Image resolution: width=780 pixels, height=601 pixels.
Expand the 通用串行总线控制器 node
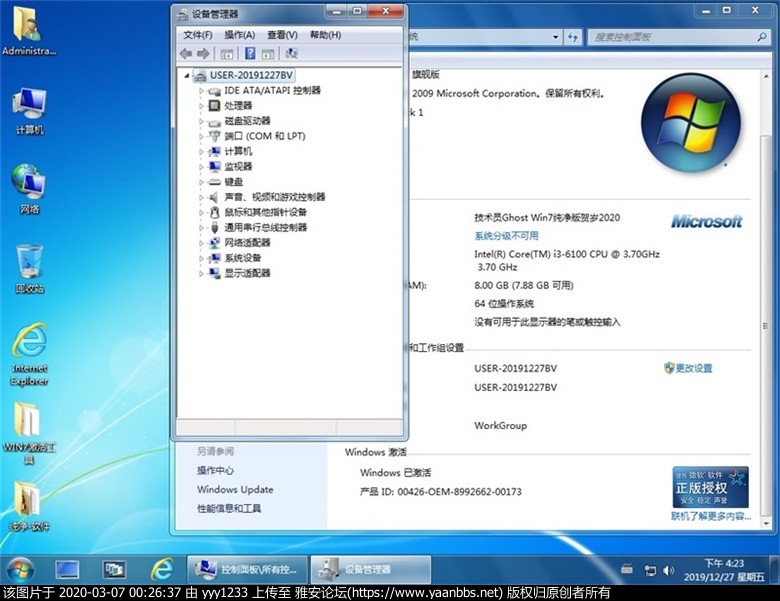tap(201, 228)
